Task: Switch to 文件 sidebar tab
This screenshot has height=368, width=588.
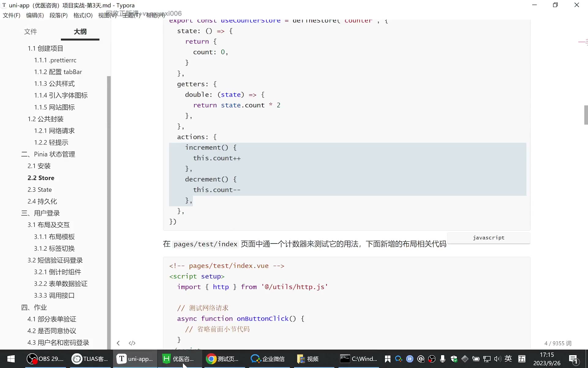Action: tap(31, 32)
